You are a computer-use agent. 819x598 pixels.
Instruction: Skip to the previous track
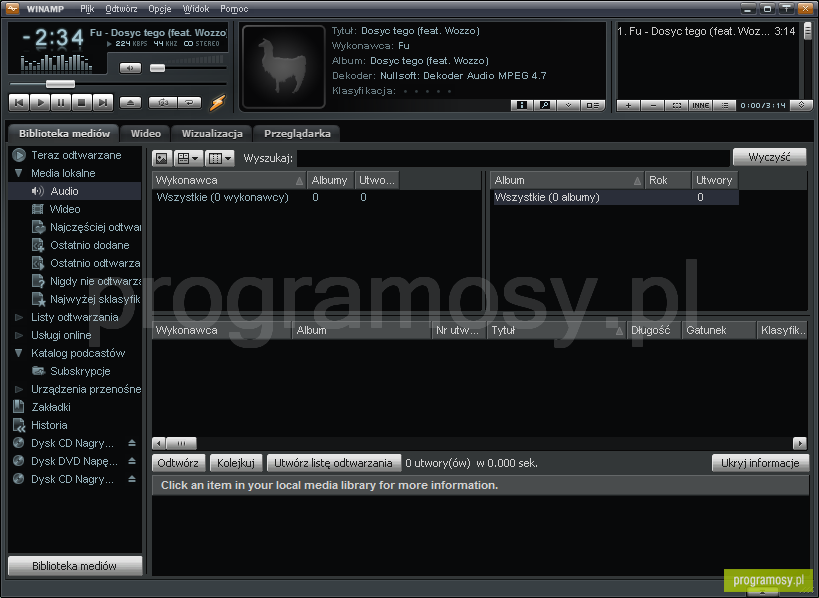coord(19,102)
